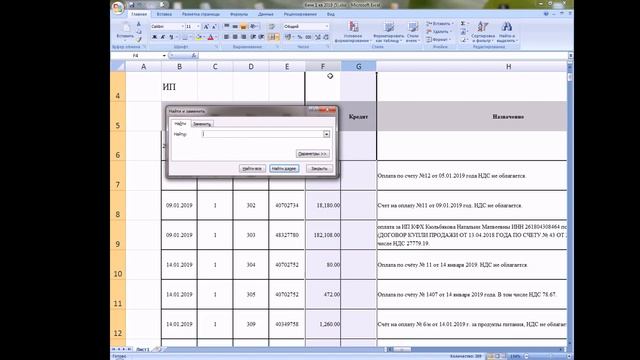640x360 pixels.
Task: Open Format cells (Формат) dropdown
Action: pyautogui.click(x=439, y=40)
